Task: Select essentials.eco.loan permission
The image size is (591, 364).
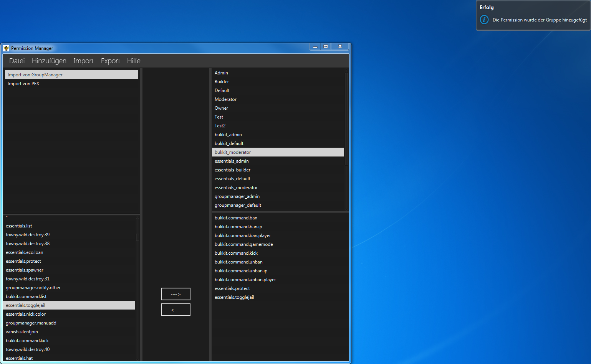Action: 69,252
